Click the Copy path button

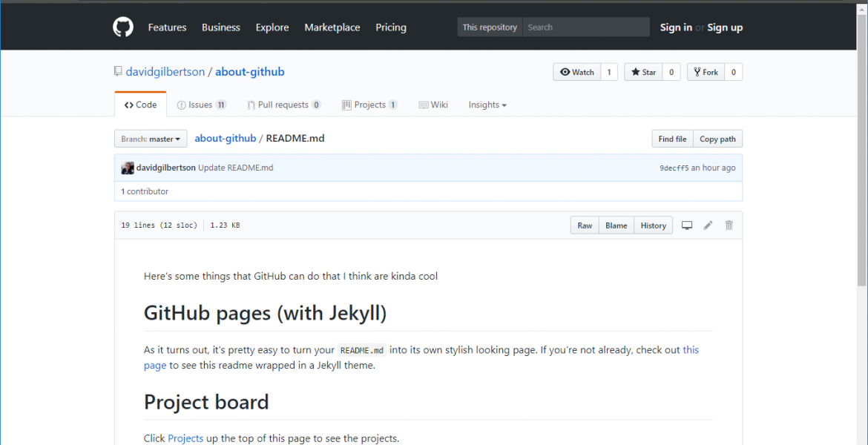tap(718, 139)
